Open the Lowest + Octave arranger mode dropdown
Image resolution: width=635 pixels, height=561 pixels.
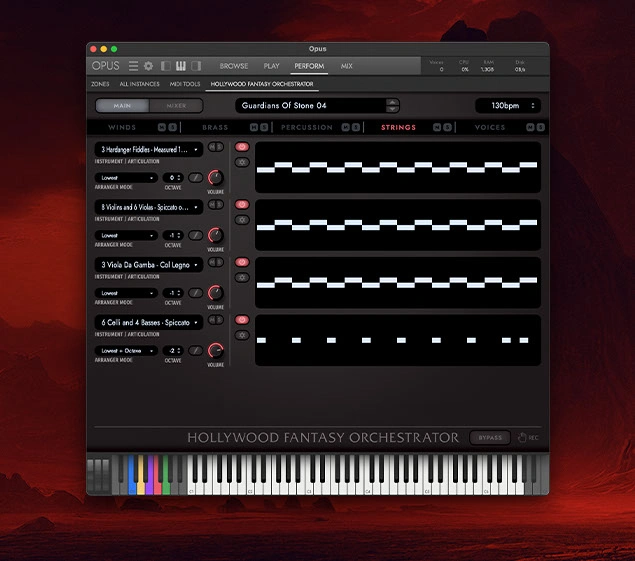[x=126, y=350]
